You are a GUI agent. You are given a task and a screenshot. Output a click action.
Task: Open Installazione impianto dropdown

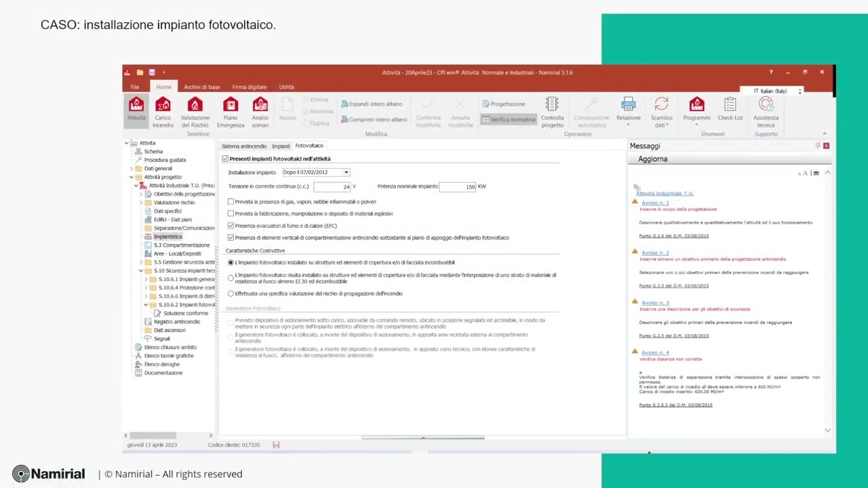coord(316,172)
